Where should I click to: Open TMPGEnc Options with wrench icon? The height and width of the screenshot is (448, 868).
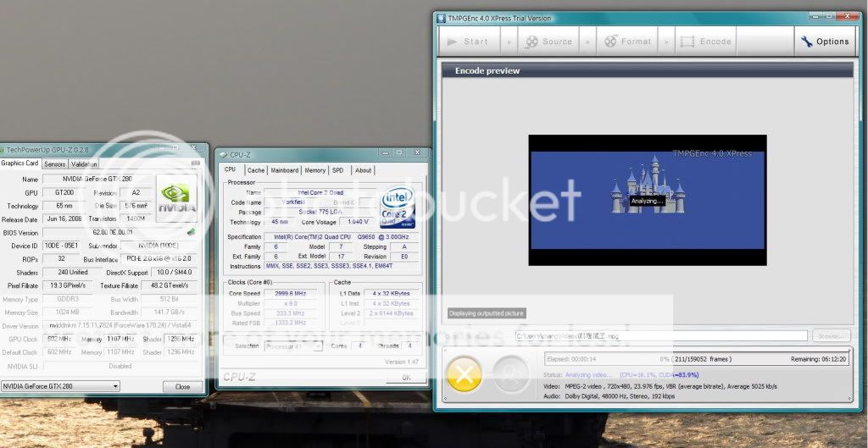point(825,41)
